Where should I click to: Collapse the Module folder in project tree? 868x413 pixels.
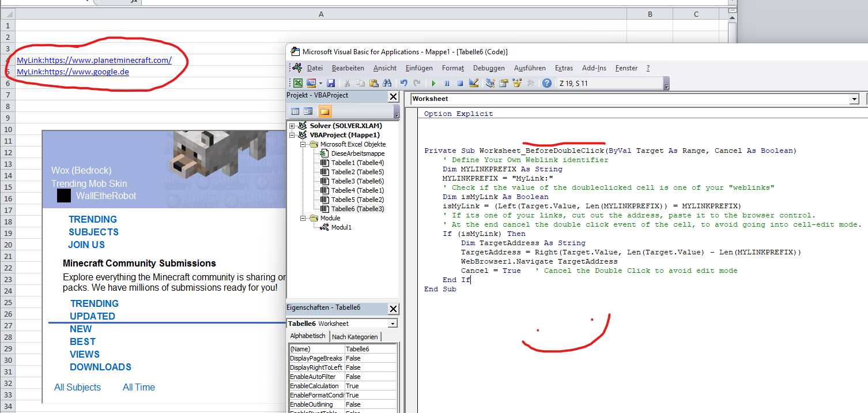(303, 218)
